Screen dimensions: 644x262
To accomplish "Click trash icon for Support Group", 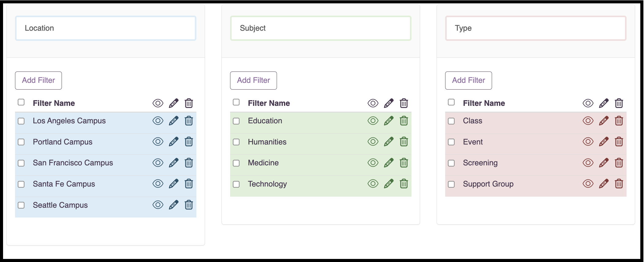I will (619, 184).
